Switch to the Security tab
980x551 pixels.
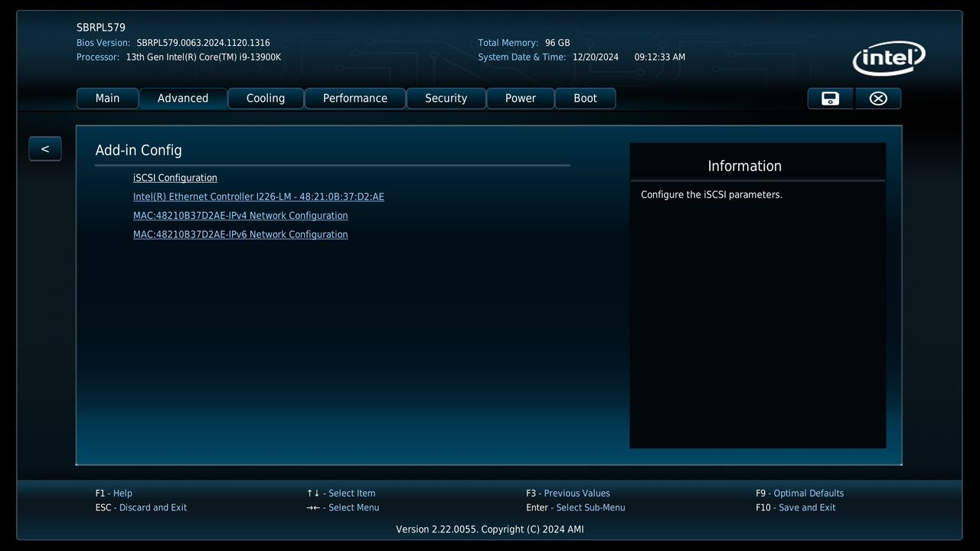[x=446, y=98]
